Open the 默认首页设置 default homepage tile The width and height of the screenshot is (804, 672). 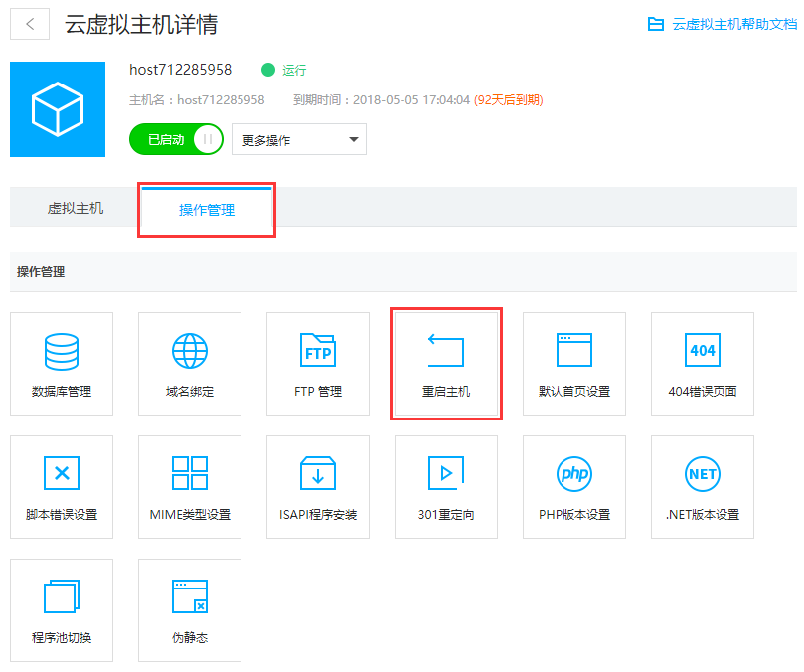(x=574, y=364)
